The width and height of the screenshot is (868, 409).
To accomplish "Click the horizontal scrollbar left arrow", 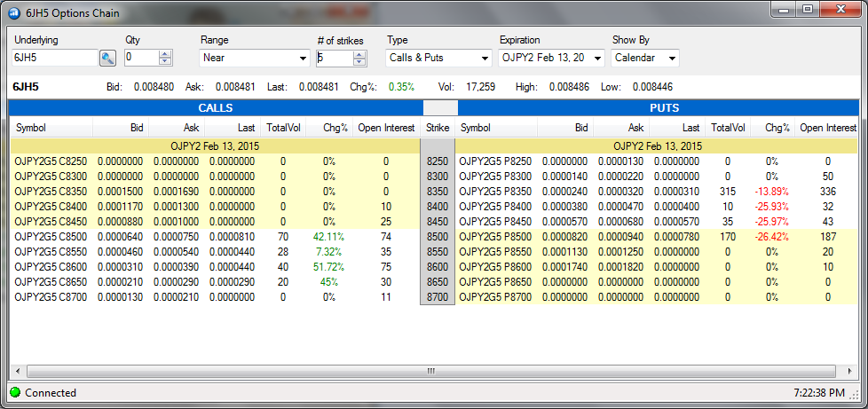I will click(x=14, y=370).
